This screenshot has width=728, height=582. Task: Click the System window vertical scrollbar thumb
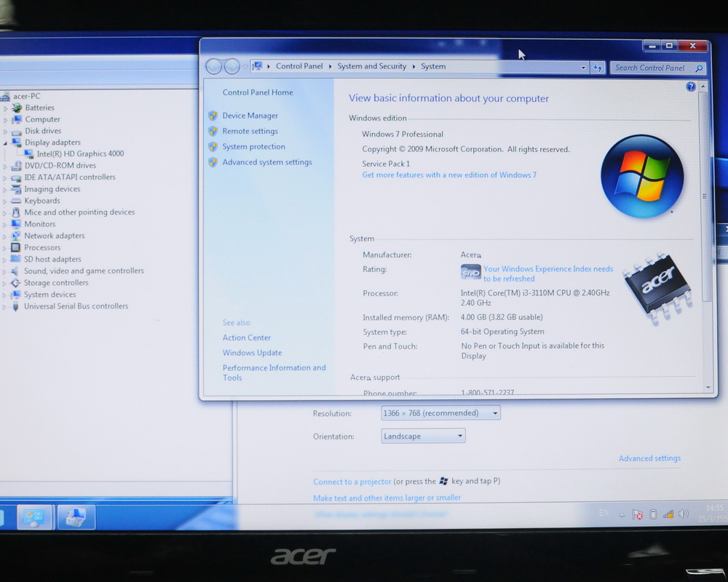coord(704,196)
